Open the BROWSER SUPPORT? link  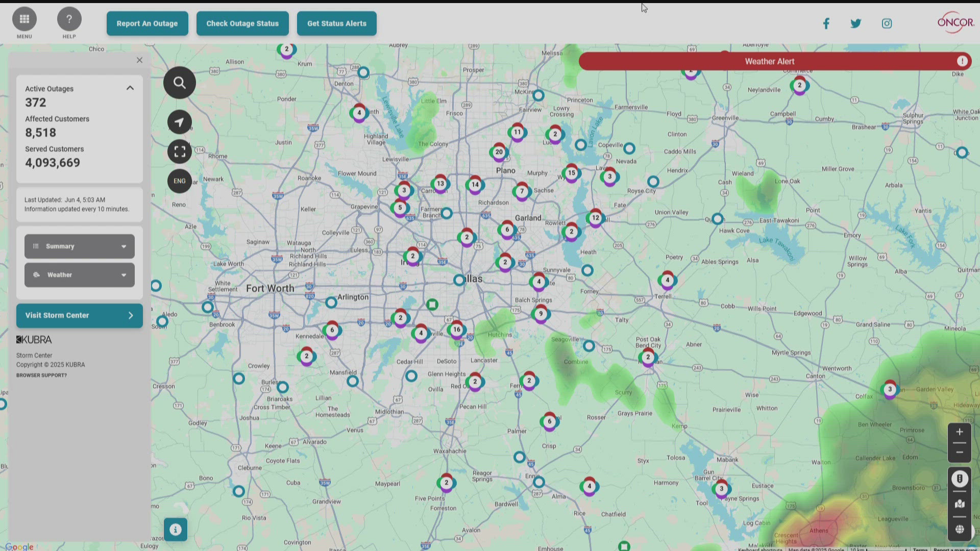pyautogui.click(x=41, y=375)
